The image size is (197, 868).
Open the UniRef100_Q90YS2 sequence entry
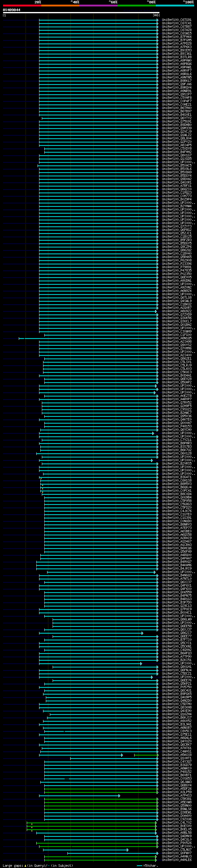176,345
